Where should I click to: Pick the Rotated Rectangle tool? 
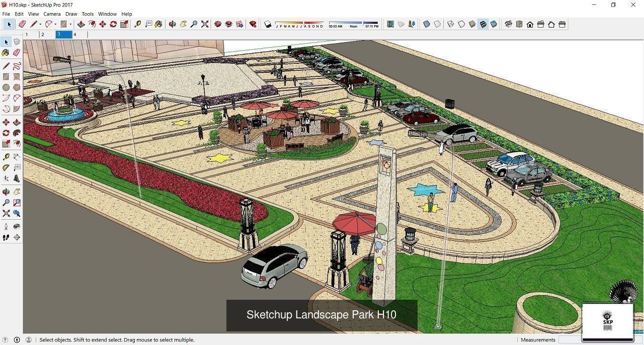(17, 76)
